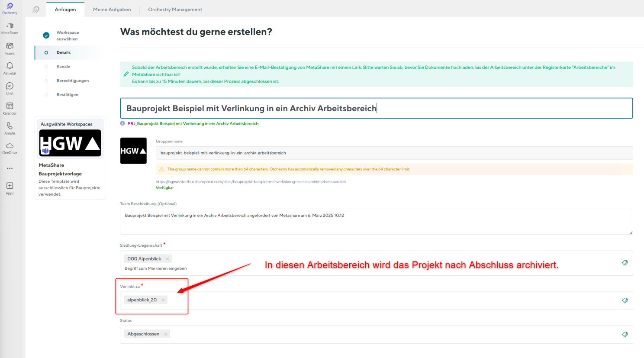Click the Gruppenname input field
Image resolution: width=644 pixels, height=358 pixels.
[x=394, y=153]
